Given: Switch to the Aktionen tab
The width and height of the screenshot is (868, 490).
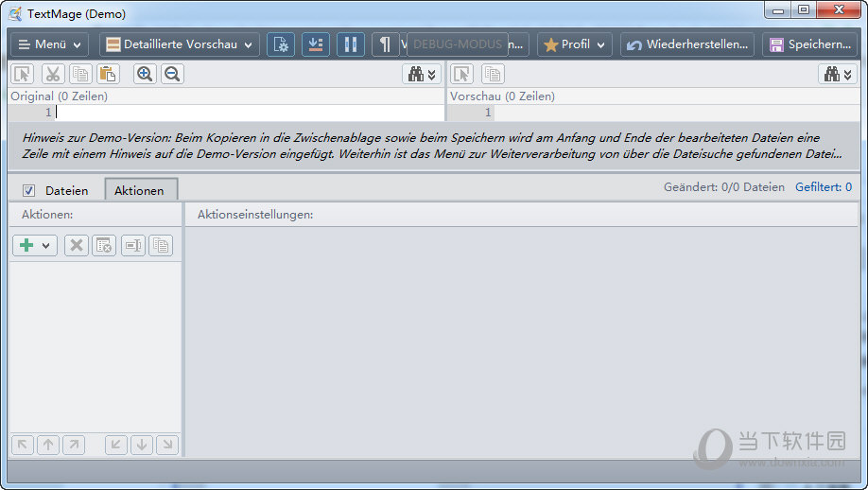Looking at the screenshot, I should 141,190.
